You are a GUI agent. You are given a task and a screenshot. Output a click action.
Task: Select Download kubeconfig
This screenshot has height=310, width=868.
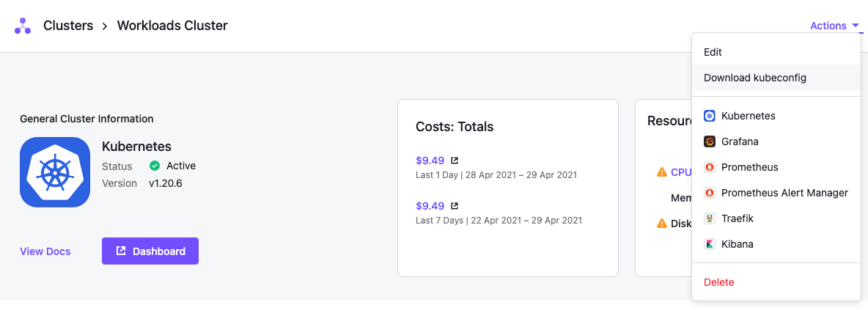coord(776,78)
